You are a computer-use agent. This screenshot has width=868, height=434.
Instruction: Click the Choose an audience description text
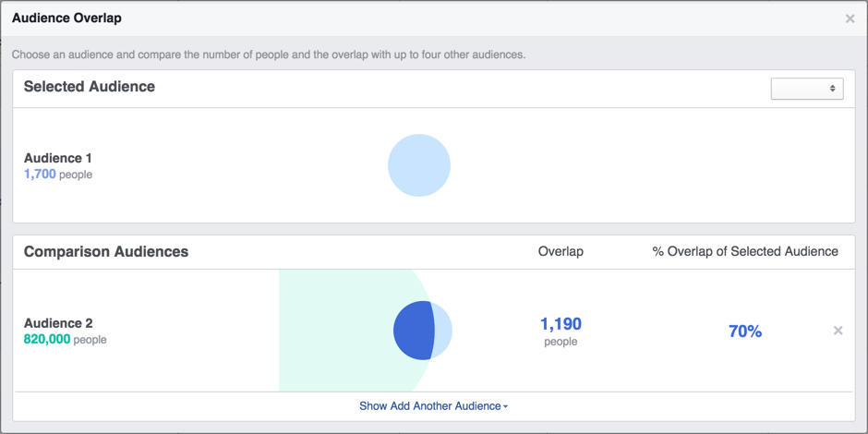(269, 55)
